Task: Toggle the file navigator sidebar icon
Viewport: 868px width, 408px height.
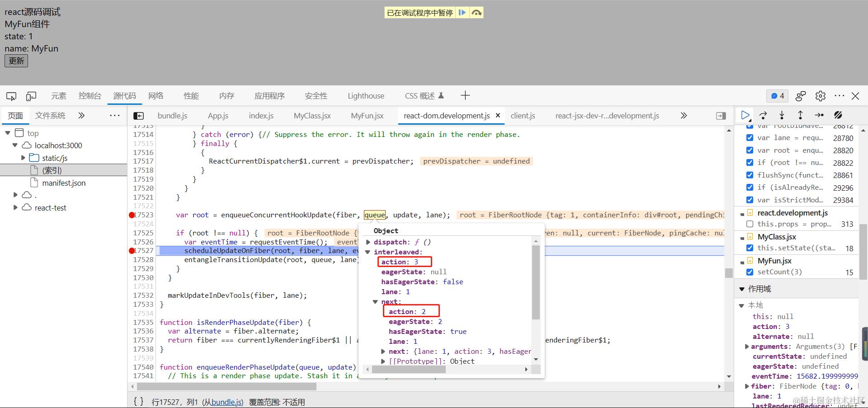Action: coord(139,116)
